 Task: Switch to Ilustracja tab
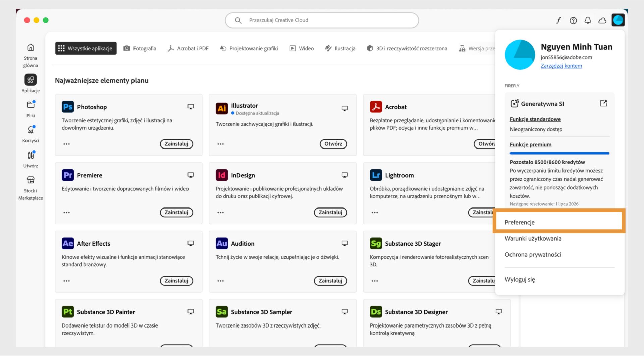click(x=340, y=48)
